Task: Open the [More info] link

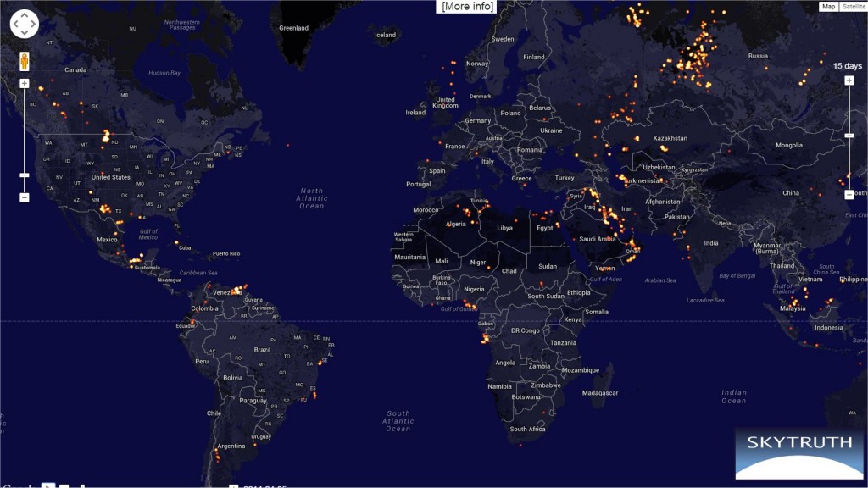Action: coord(467,6)
